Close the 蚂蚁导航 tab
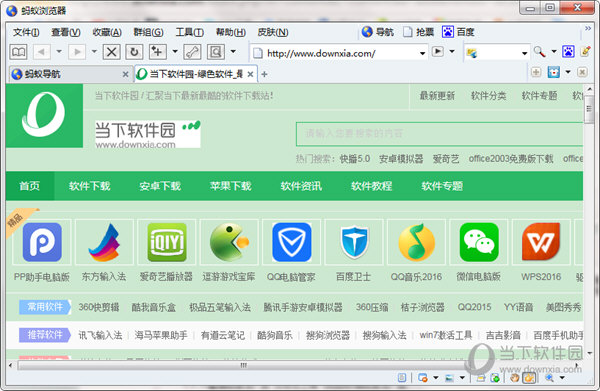 tap(125, 74)
